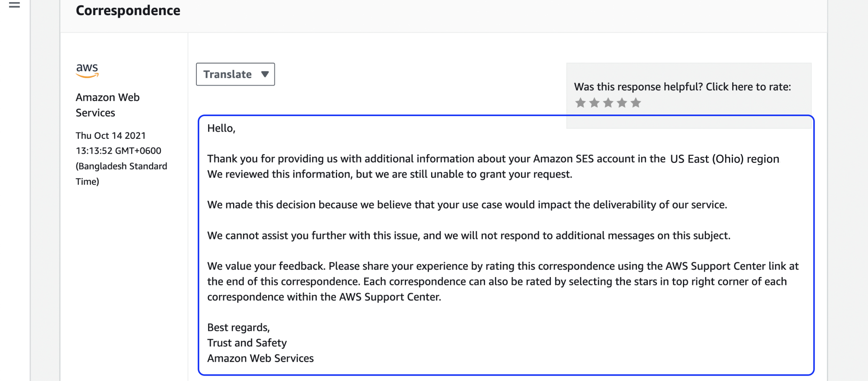Click the Thu Oct 14 2021 timestamp
868x381 pixels.
point(111,135)
